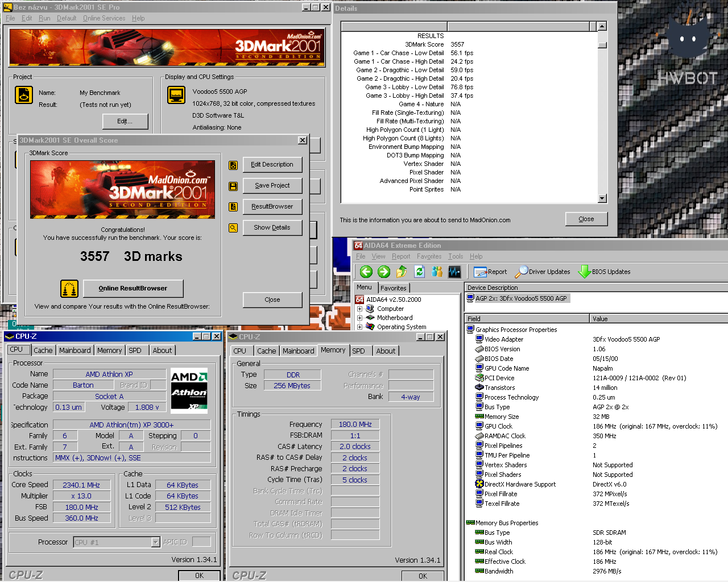Image resolution: width=728 pixels, height=582 pixels.
Task: Click the AIDA64 forward arrow icon
Action: [384, 272]
